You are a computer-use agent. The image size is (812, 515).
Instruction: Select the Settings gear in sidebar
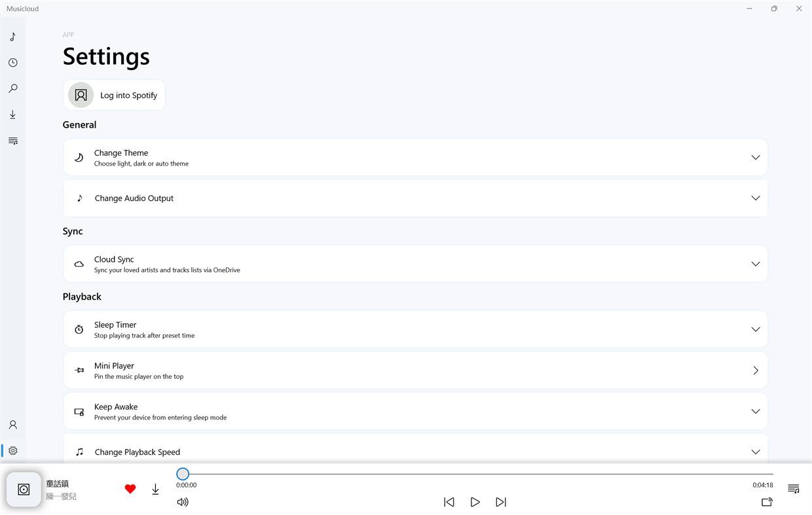(12, 450)
